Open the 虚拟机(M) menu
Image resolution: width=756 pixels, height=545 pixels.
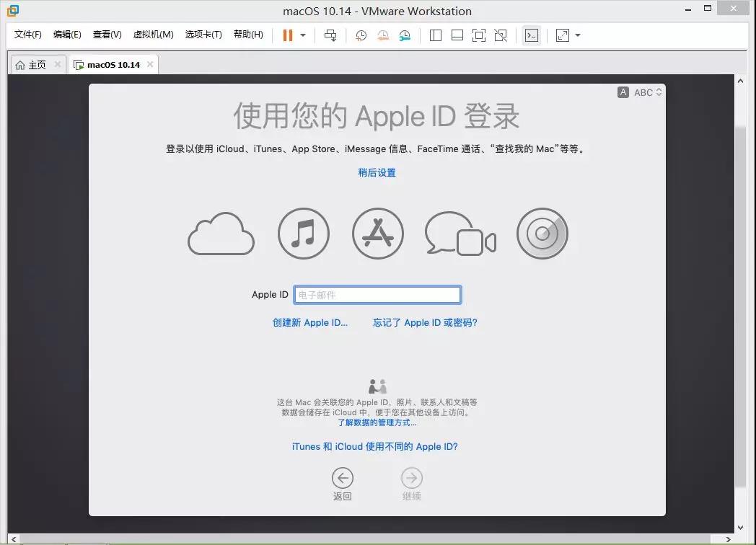point(153,35)
